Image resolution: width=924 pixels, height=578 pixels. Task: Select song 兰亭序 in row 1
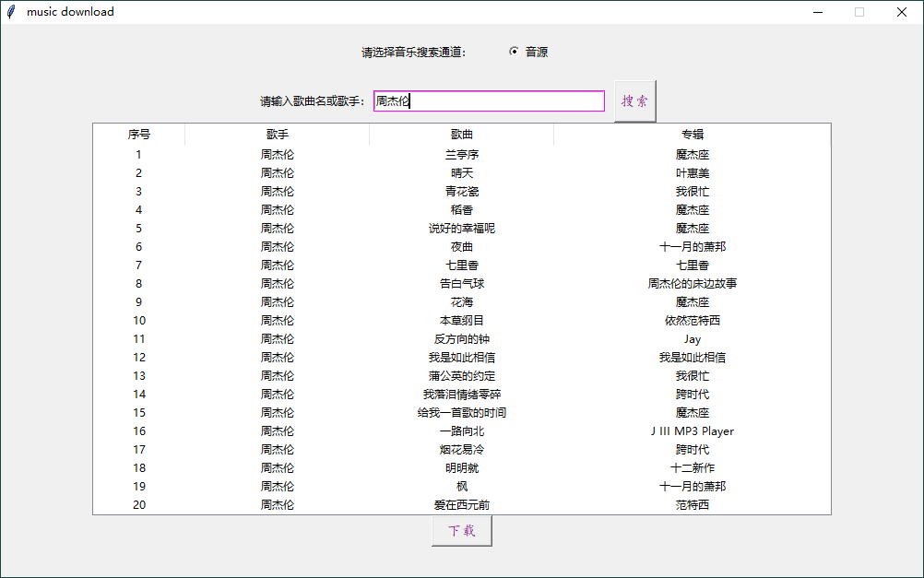461,154
